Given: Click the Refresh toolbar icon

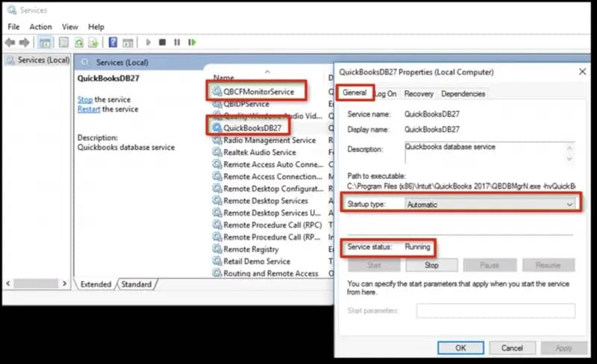Looking at the screenshot, I should coord(79,43).
